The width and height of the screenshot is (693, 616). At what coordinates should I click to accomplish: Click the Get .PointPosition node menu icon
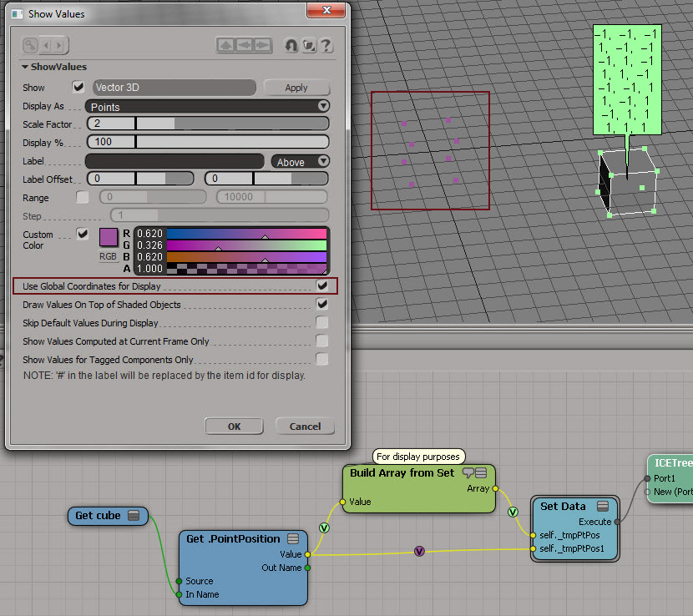[293, 538]
